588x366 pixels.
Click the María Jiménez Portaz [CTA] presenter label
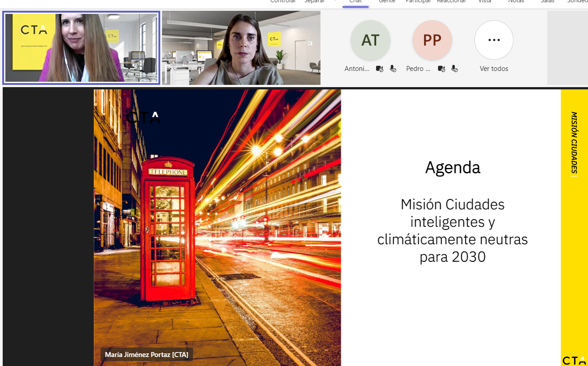(147, 354)
